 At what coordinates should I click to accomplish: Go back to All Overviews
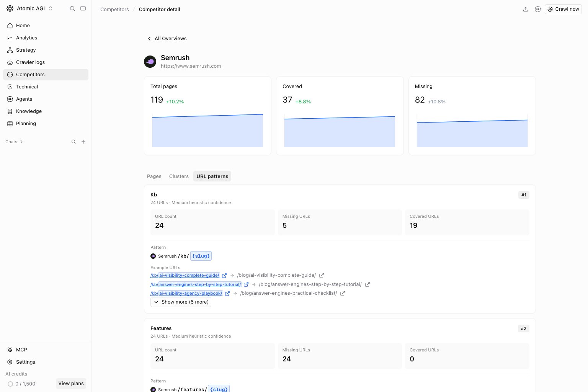point(167,39)
